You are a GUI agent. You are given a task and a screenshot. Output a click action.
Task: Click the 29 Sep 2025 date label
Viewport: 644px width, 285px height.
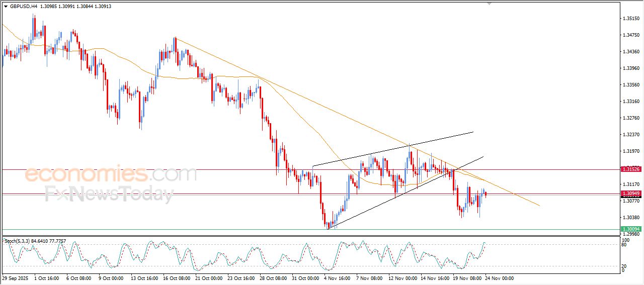(16, 278)
